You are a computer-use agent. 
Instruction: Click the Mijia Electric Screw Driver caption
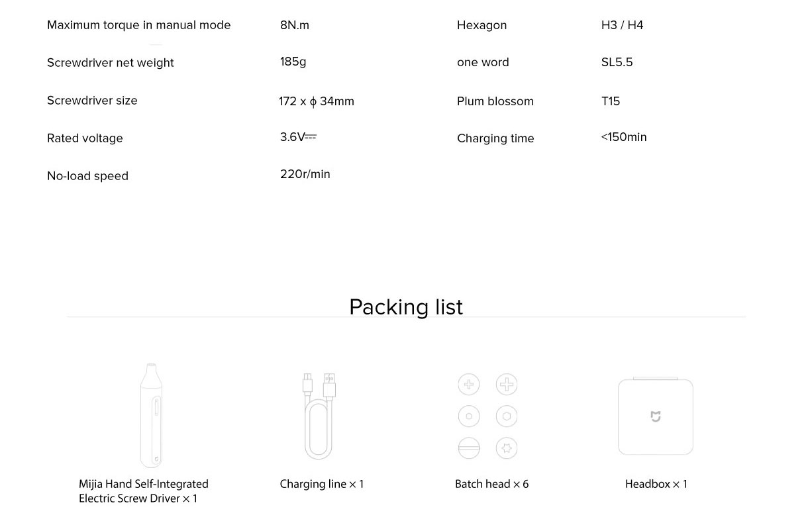point(143,491)
